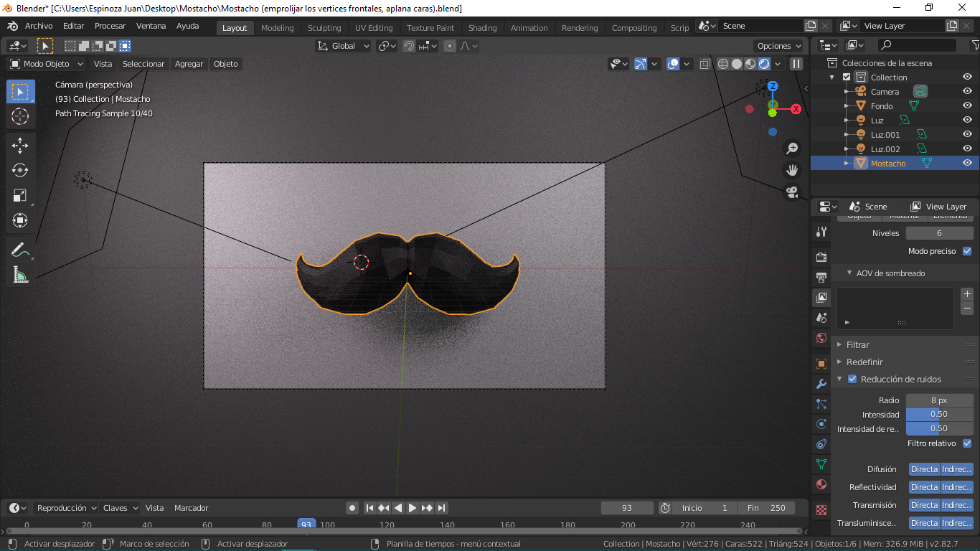The image size is (980, 551).
Task: Select the Rotate tool
Action: [x=20, y=170]
